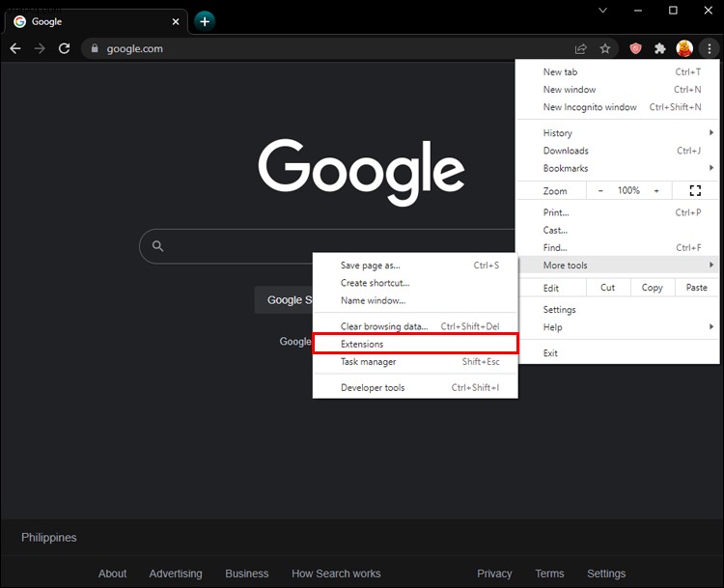Expand the Help submenu
The image size is (724, 588).
pos(618,327)
